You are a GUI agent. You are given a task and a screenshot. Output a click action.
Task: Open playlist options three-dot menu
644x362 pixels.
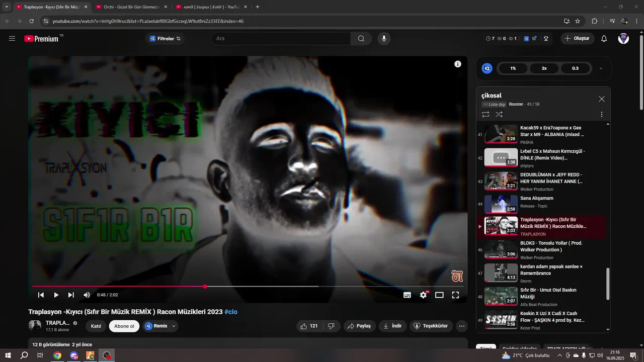click(x=602, y=115)
